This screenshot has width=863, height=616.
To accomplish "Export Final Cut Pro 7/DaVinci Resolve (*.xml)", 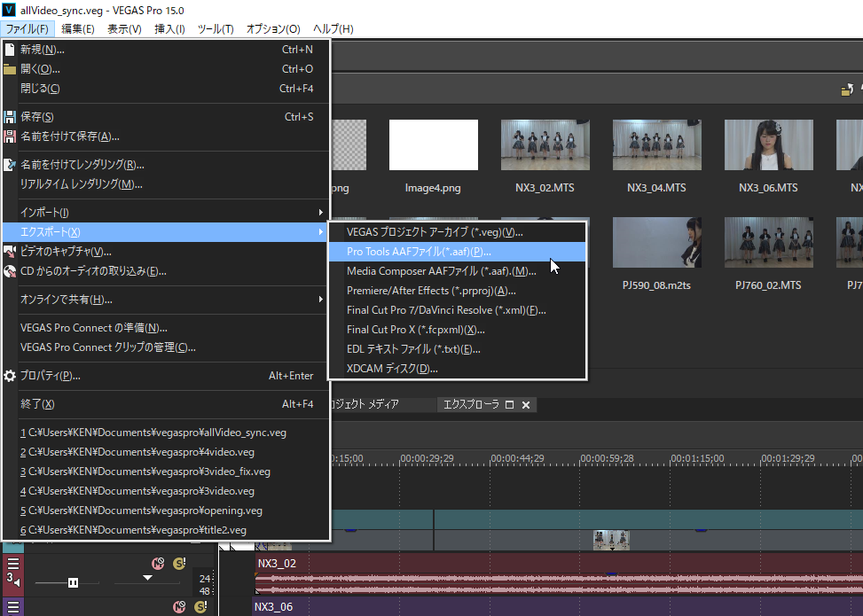I will coord(458,310).
